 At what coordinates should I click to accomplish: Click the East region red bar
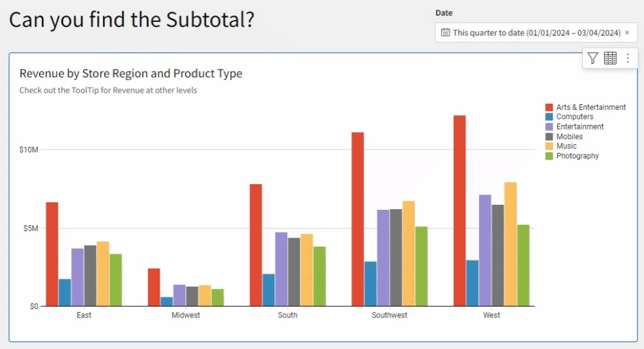[52, 254]
